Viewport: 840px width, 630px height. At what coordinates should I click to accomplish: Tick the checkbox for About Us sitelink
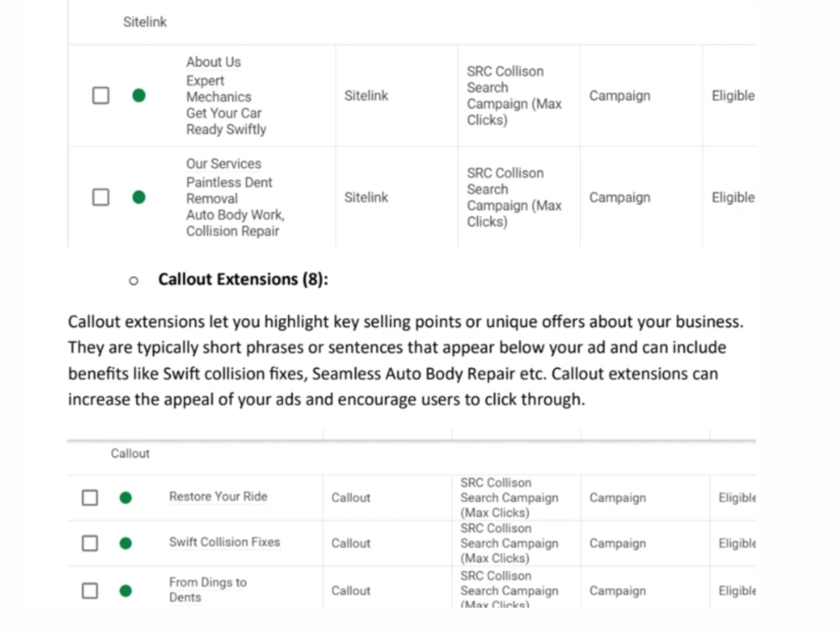coord(101,96)
